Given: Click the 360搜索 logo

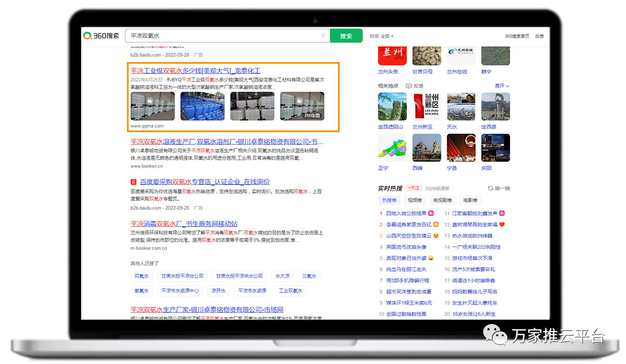Looking at the screenshot, I should tap(102, 36).
